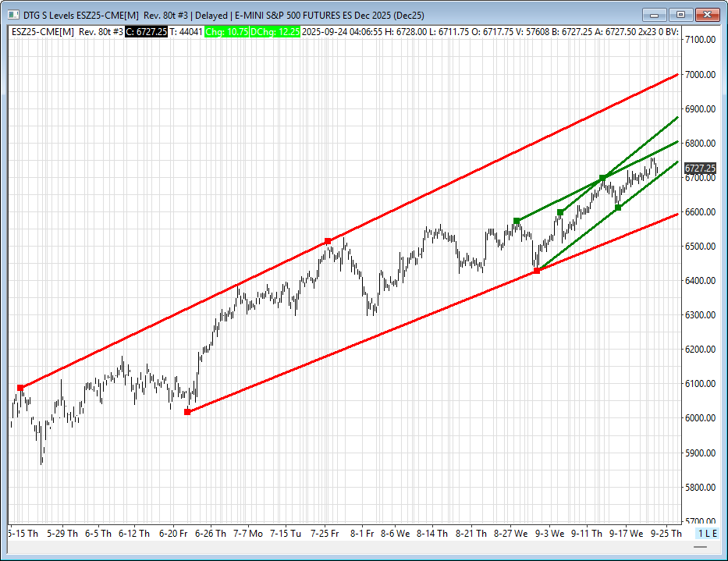Screen dimensions: 728x561
Task: Click the 6900.00 price axis label
Action: [700, 108]
